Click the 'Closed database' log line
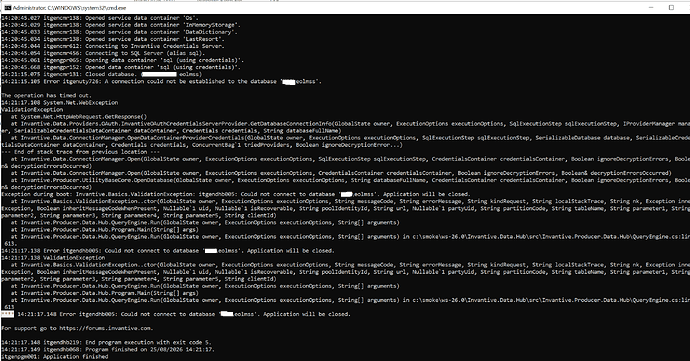Viewport: 690px width, 361px height. point(101,74)
